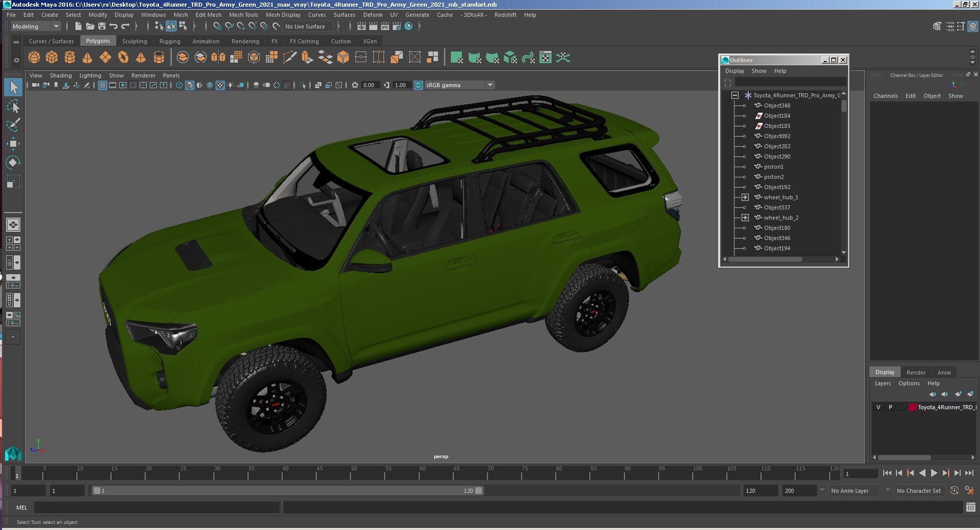This screenshot has height=530, width=980.
Task: Step forward one frame button
Action: coord(957,473)
